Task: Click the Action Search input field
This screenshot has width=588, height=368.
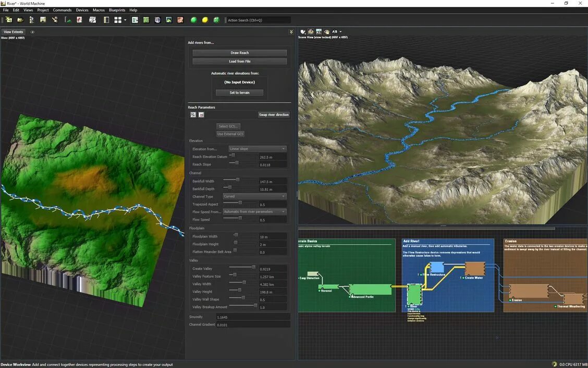Action: click(258, 20)
